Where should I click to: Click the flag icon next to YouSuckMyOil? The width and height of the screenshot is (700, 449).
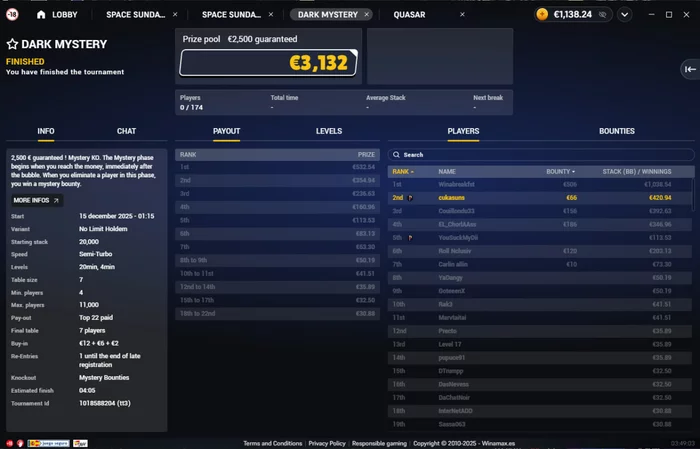tap(410, 238)
